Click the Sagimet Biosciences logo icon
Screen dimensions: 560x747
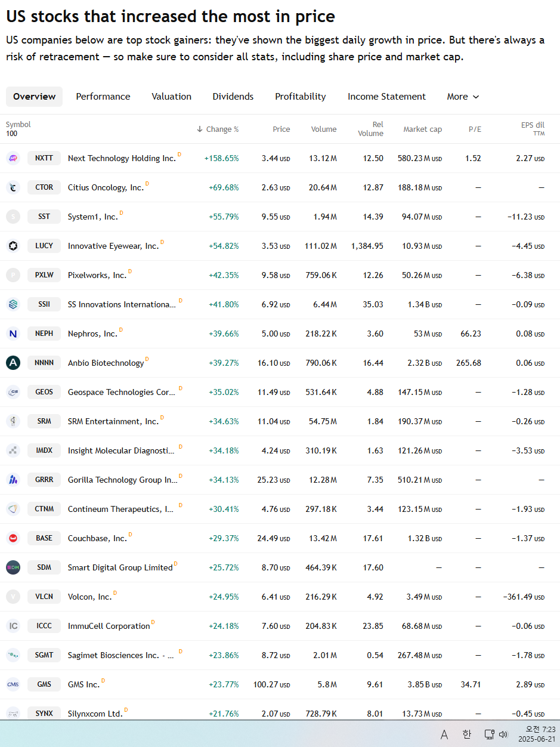pyautogui.click(x=13, y=655)
